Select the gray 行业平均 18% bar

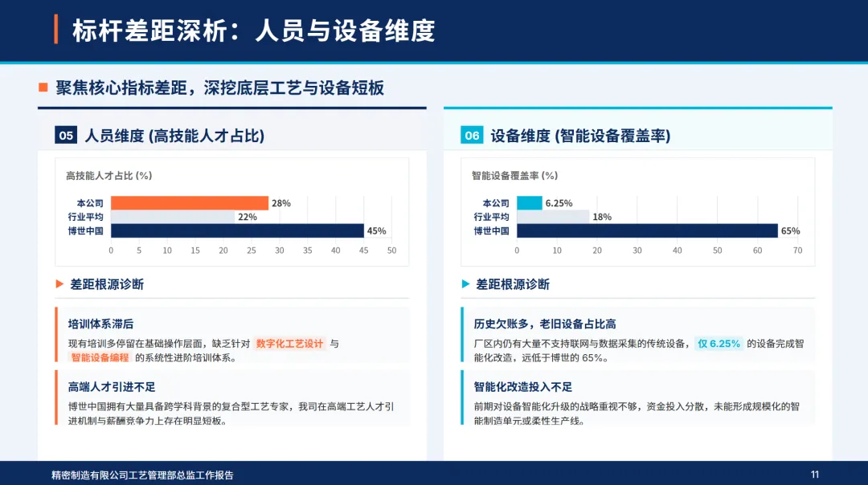tap(553, 217)
